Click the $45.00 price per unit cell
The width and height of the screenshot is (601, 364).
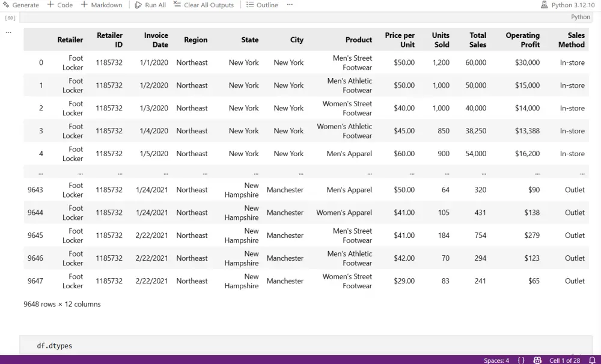pos(404,131)
